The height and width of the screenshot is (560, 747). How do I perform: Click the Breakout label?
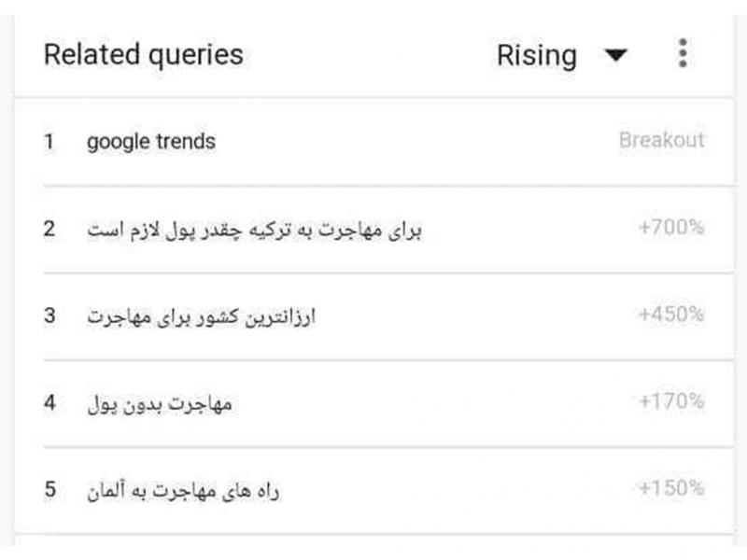tap(661, 141)
